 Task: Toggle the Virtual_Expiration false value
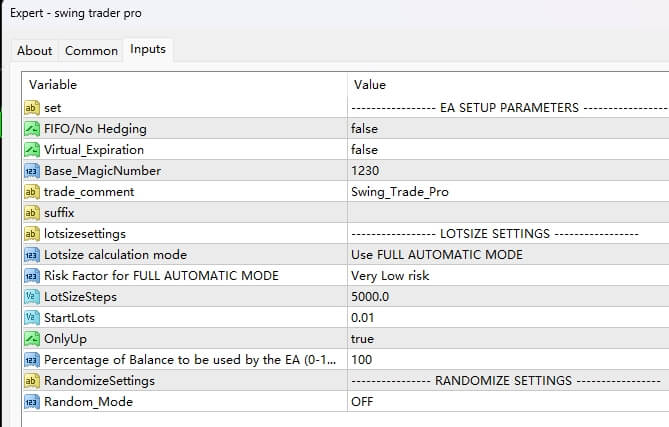[364, 149]
